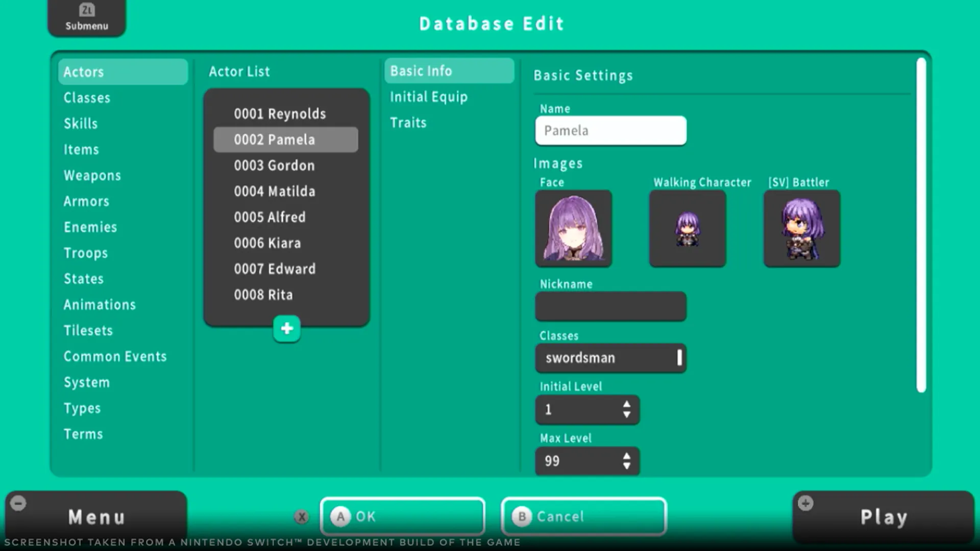Click the Initial Level number field
This screenshot has height=551, width=980.
(x=587, y=410)
